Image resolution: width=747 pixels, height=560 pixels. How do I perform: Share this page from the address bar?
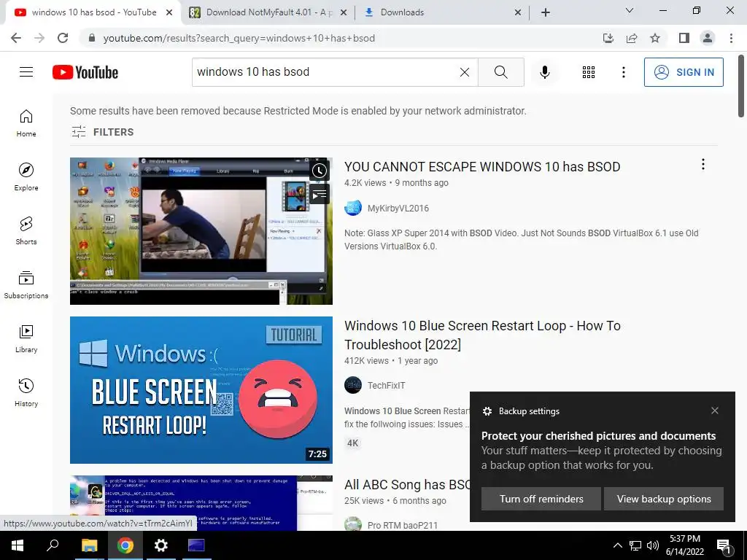click(x=632, y=38)
